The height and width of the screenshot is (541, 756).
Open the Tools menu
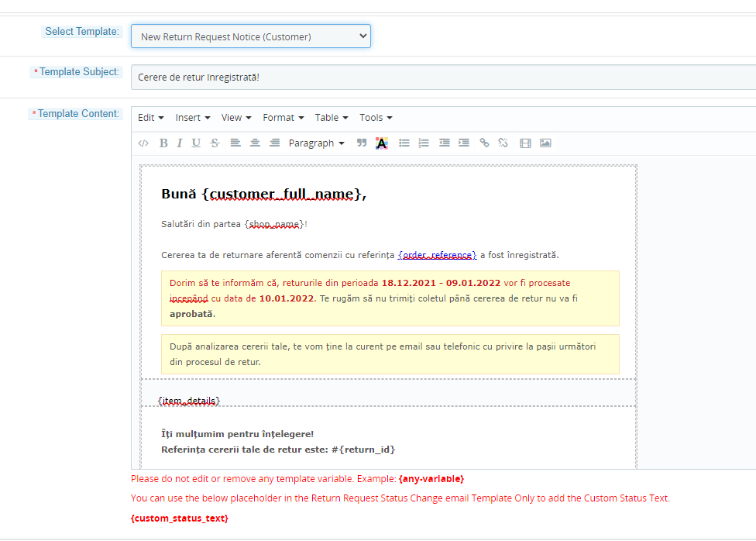click(376, 118)
